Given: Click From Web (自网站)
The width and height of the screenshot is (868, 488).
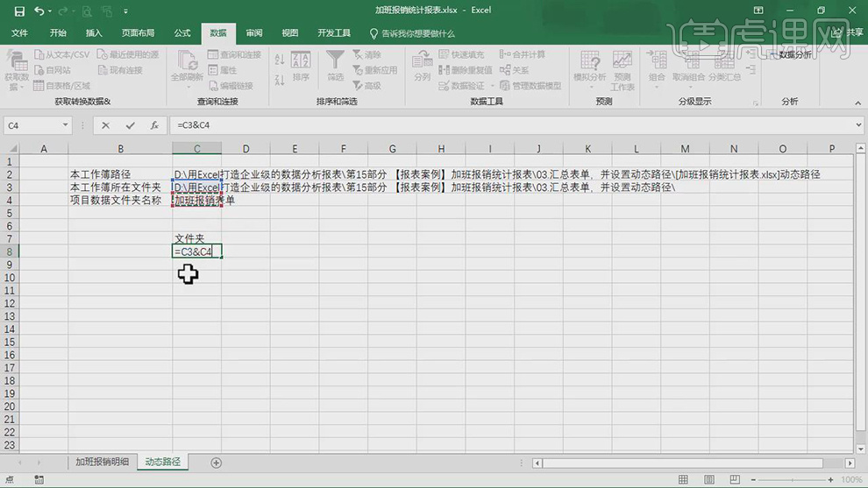Looking at the screenshot, I should coord(53,70).
